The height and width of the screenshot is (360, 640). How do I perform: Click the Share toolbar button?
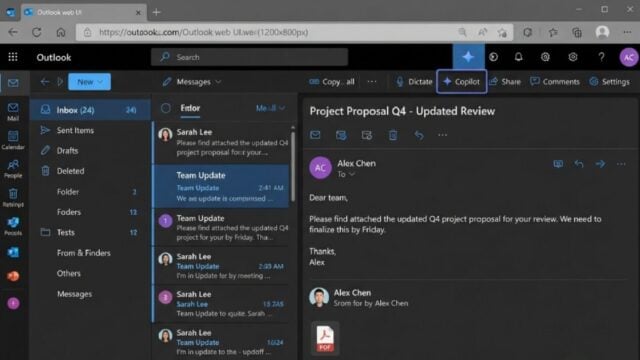[x=505, y=82]
